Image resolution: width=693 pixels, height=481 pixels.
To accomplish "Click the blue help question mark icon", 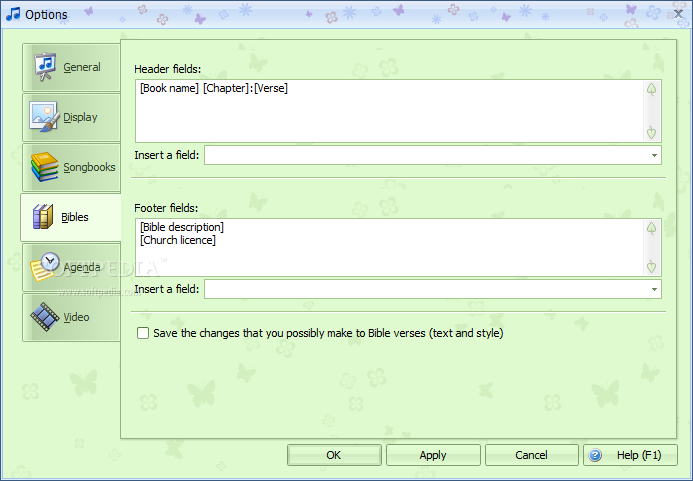I will 595,455.
